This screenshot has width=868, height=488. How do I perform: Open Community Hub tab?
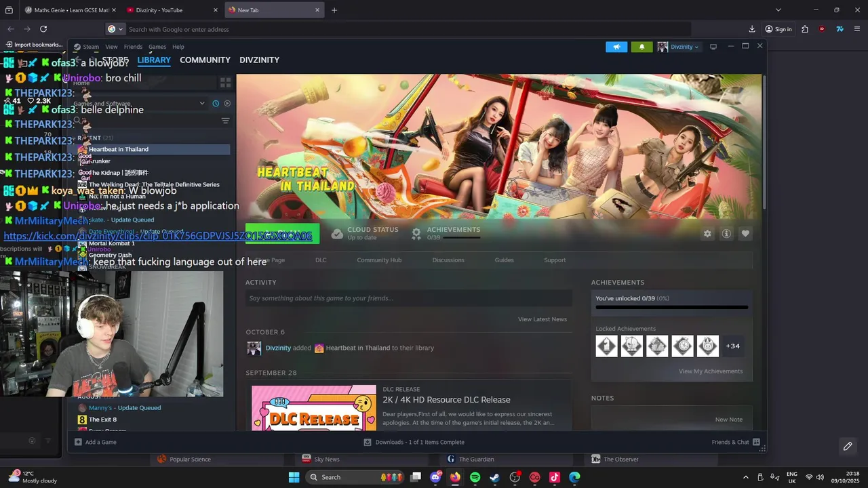click(379, 260)
